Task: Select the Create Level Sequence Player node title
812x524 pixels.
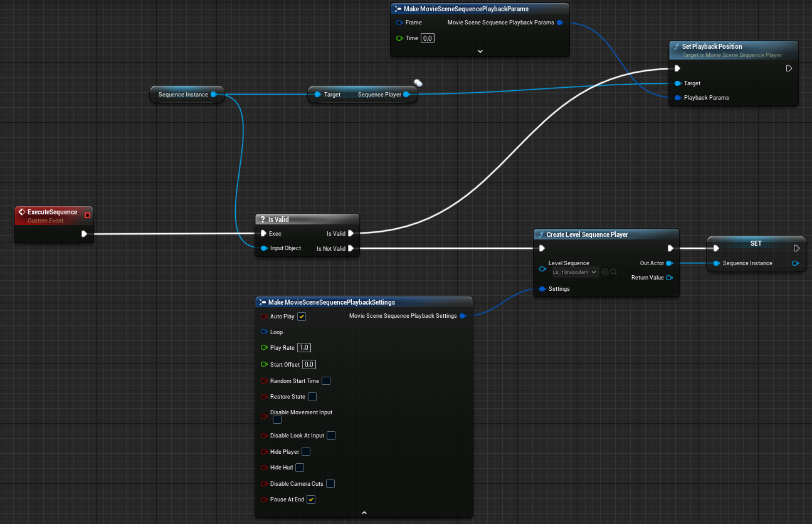Action: click(x=587, y=234)
